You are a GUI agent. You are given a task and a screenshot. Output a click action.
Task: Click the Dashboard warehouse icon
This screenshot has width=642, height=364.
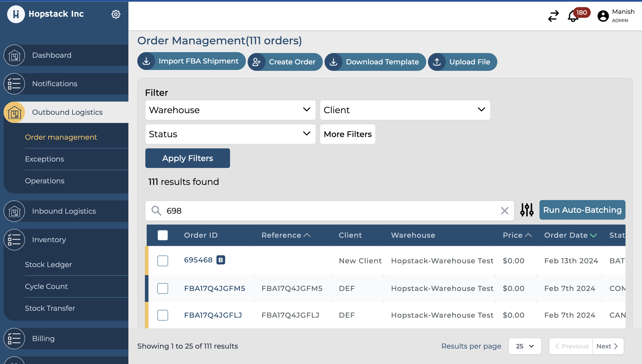(x=14, y=55)
